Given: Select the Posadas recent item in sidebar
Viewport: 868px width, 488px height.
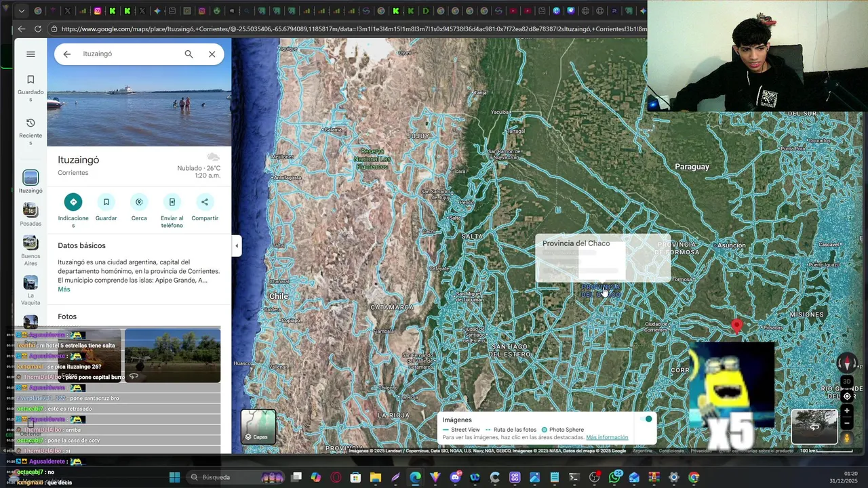Looking at the screenshot, I should (31, 214).
